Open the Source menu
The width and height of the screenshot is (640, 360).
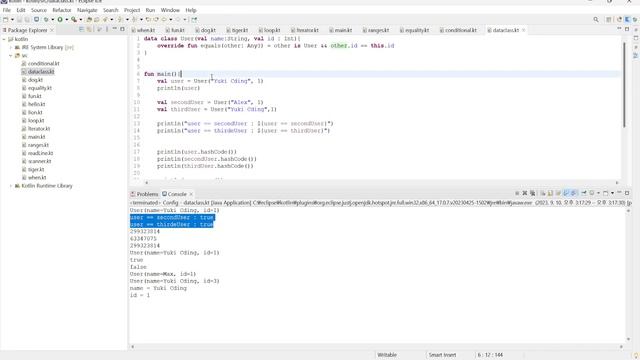point(39,10)
